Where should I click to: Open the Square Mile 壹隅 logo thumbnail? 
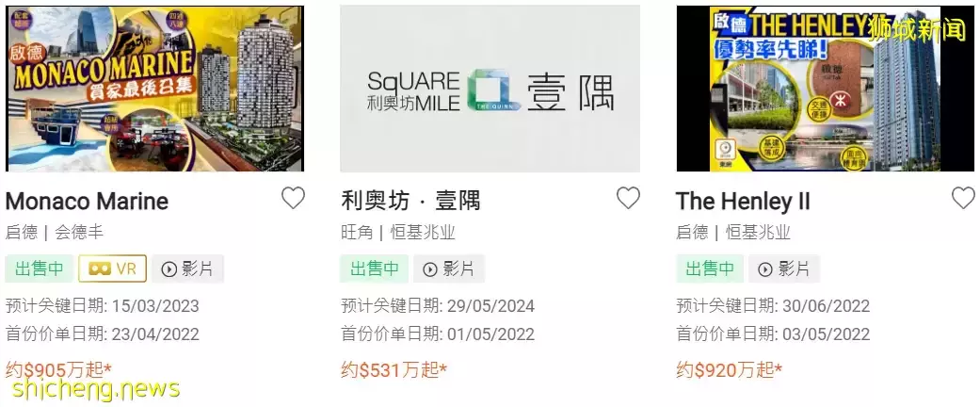pyautogui.click(x=490, y=89)
